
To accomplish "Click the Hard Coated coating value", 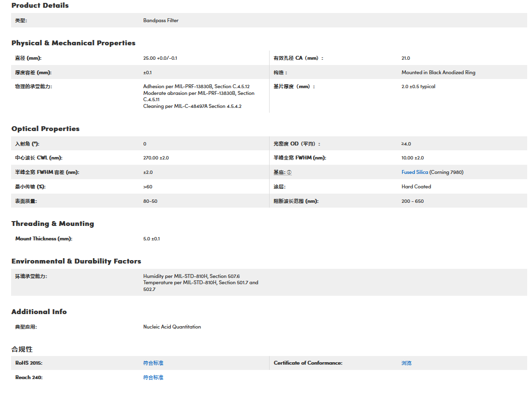I will tap(416, 187).
